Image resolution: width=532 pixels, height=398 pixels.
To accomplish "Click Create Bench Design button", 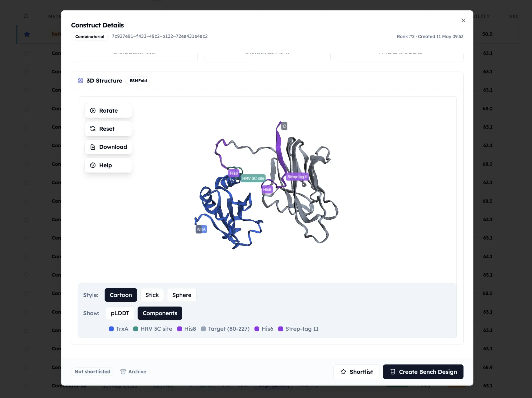I will point(423,372).
